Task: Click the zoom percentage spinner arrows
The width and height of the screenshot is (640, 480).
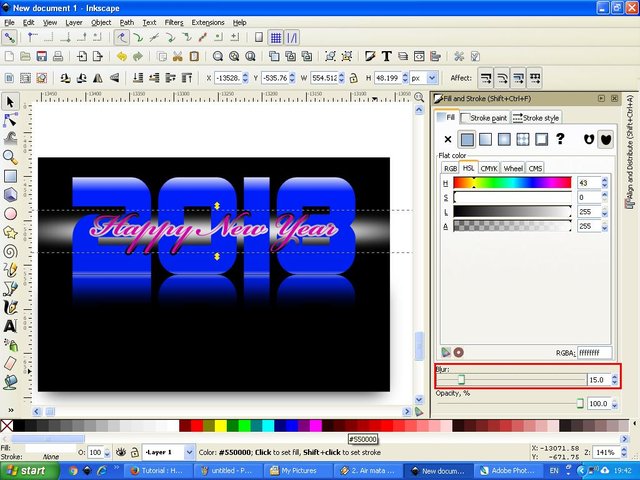Action: [x=624, y=452]
